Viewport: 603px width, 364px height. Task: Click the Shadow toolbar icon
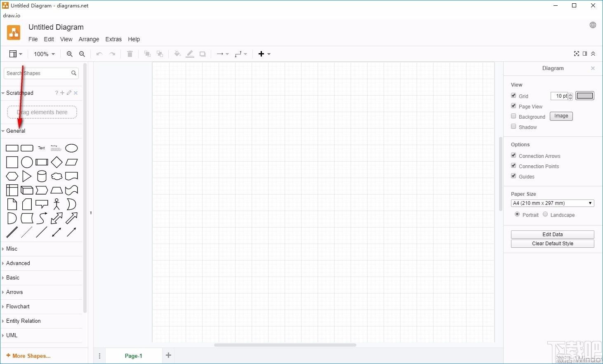click(x=203, y=54)
